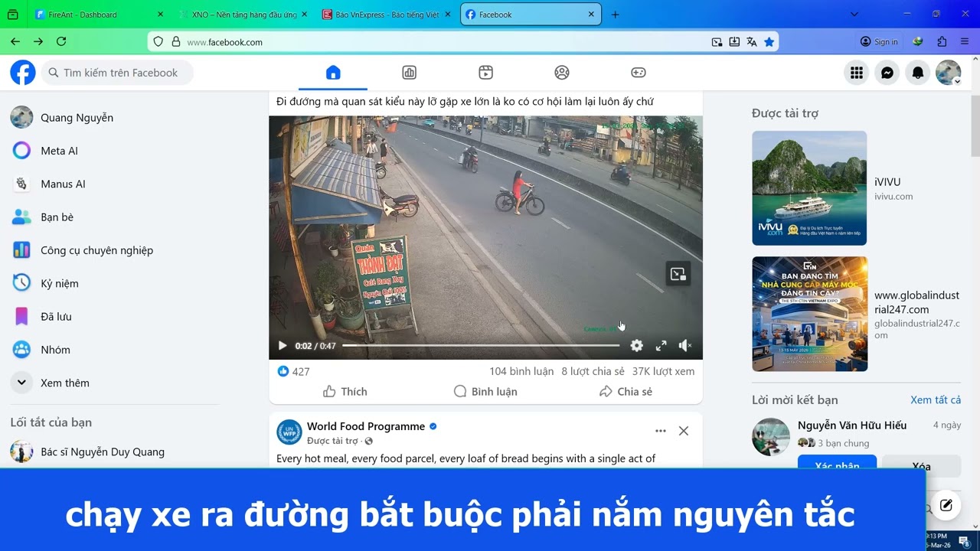Open account profile picture menu

coord(949,73)
